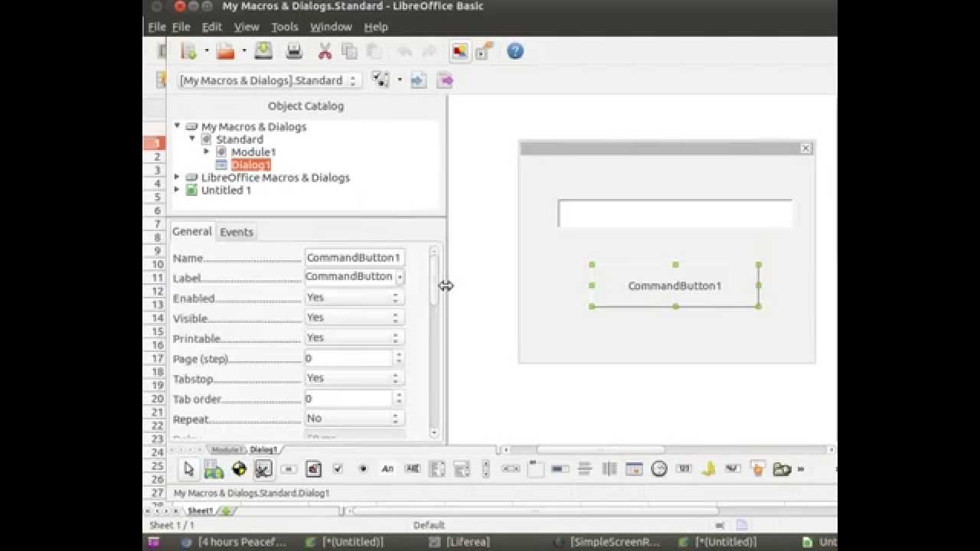Click the Cut scissors icon
The height and width of the screenshot is (551, 980).
(325, 51)
